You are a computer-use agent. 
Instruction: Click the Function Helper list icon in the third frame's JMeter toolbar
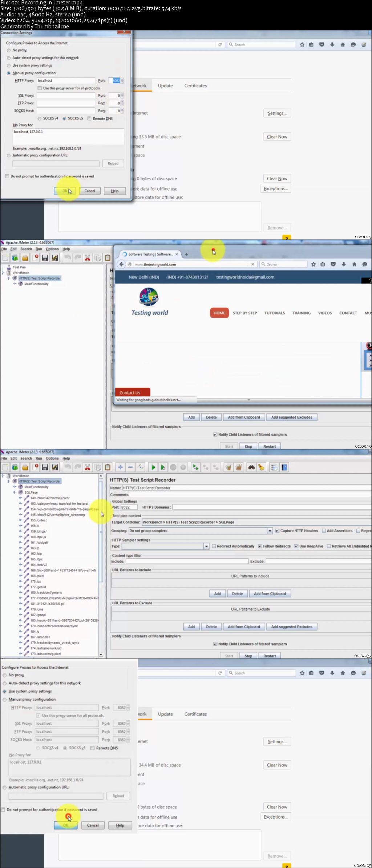274,467
